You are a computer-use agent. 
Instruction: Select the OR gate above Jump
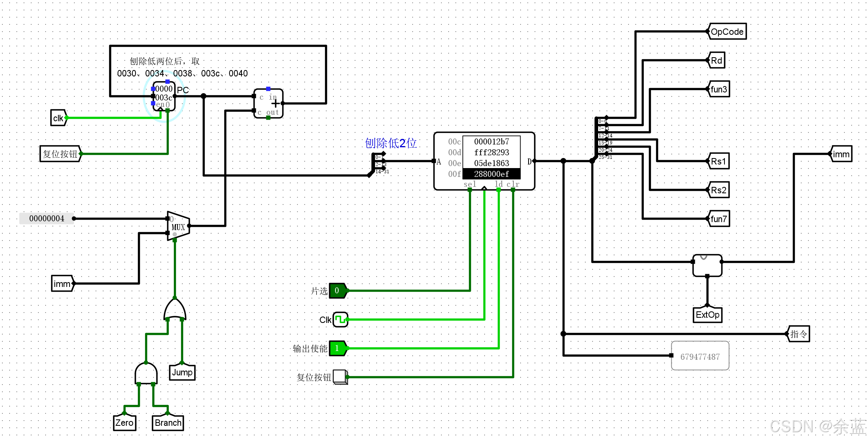175,310
